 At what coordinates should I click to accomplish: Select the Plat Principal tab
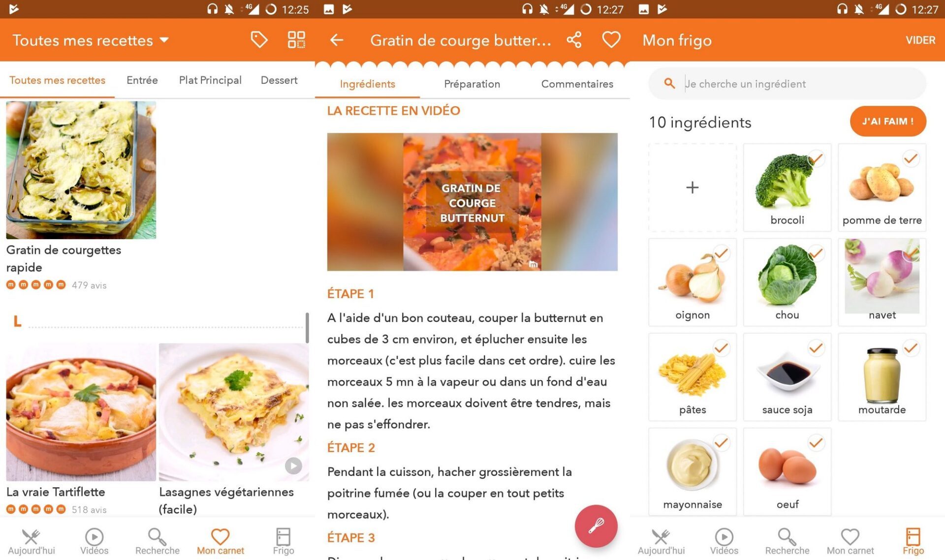click(x=210, y=80)
